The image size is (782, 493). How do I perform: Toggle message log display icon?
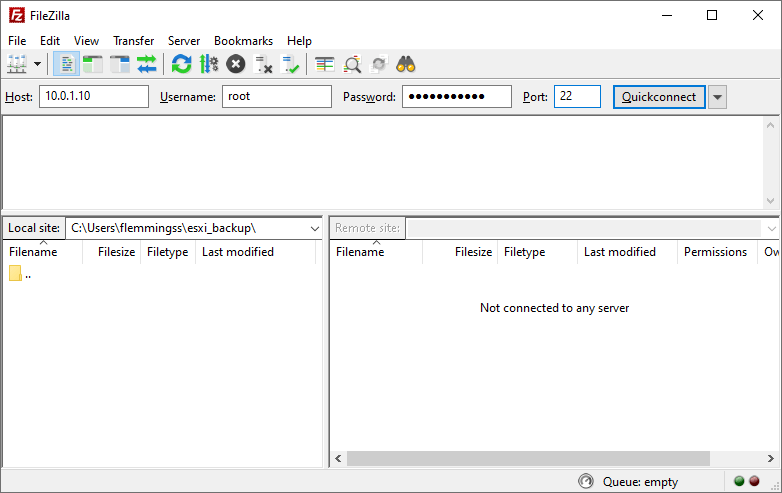point(66,64)
